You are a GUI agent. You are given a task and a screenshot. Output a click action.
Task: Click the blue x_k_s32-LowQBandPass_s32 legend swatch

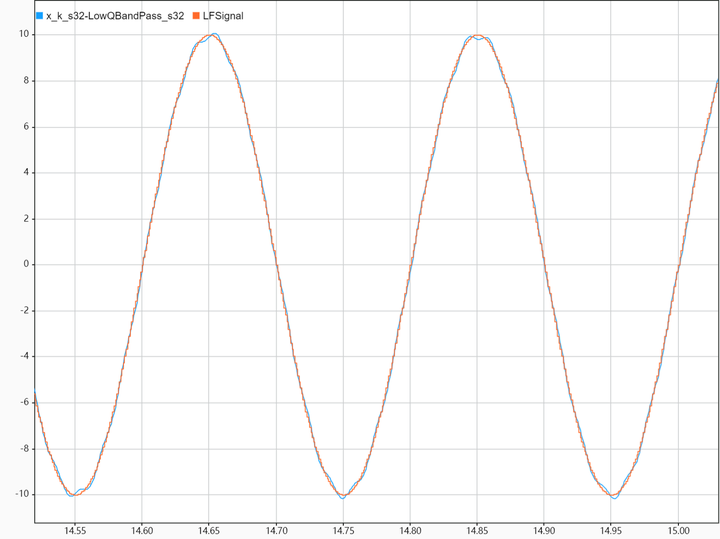coord(39,16)
